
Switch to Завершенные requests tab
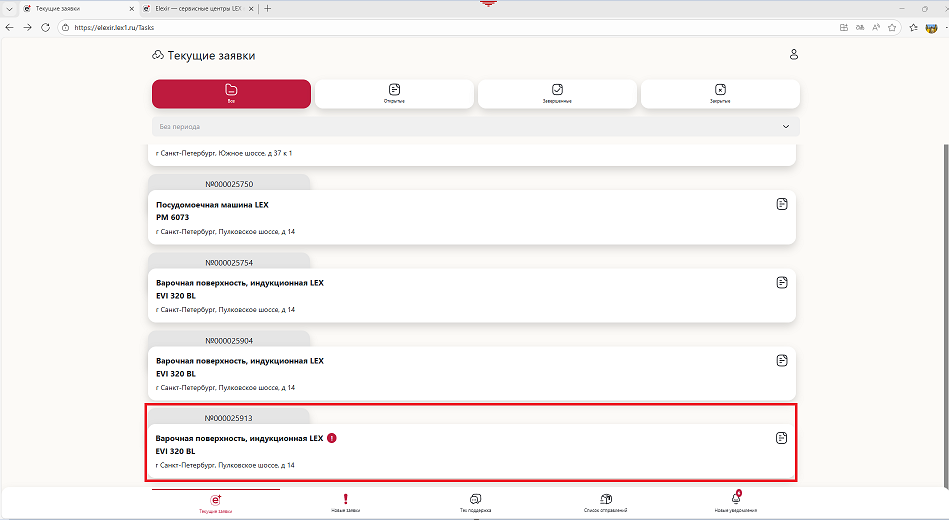click(557, 93)
